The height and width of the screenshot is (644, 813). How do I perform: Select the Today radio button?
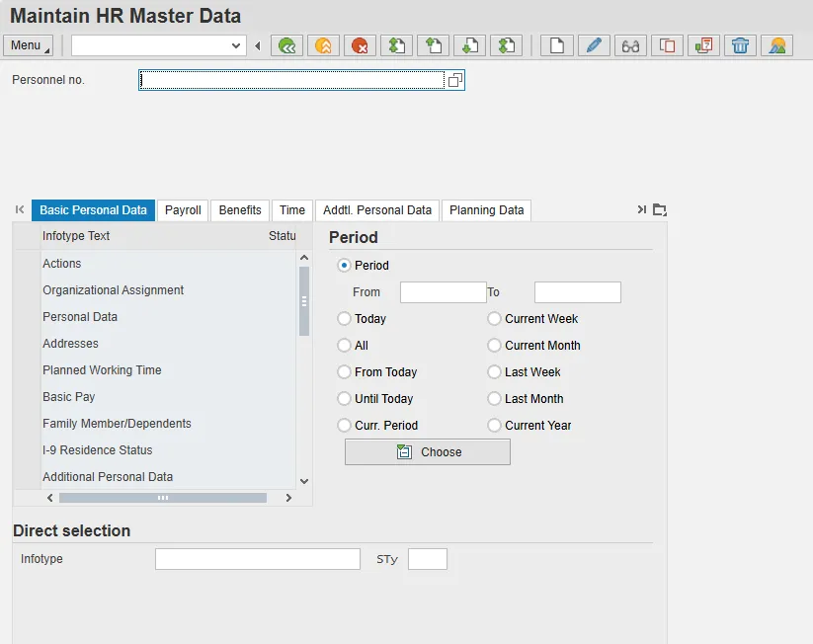pyautogui.click(x=345, y=319)
